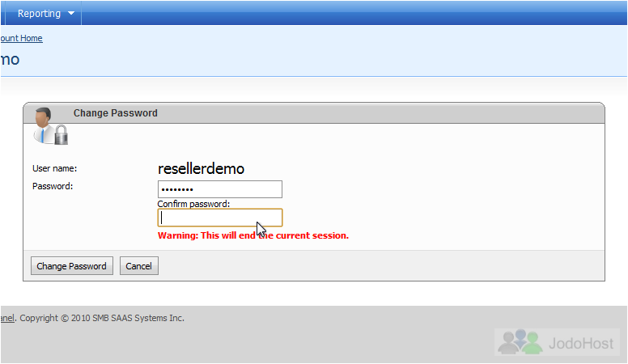628x364 pixels.
Task: Click the padlock icon beside avatar
Action: tap(61, 135)
